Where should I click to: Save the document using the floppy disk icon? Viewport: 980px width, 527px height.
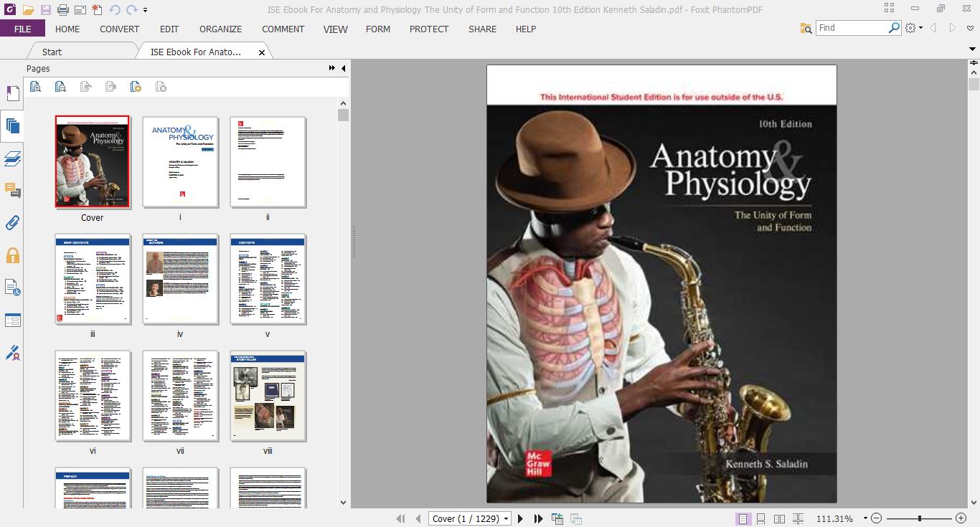(45, 10)
